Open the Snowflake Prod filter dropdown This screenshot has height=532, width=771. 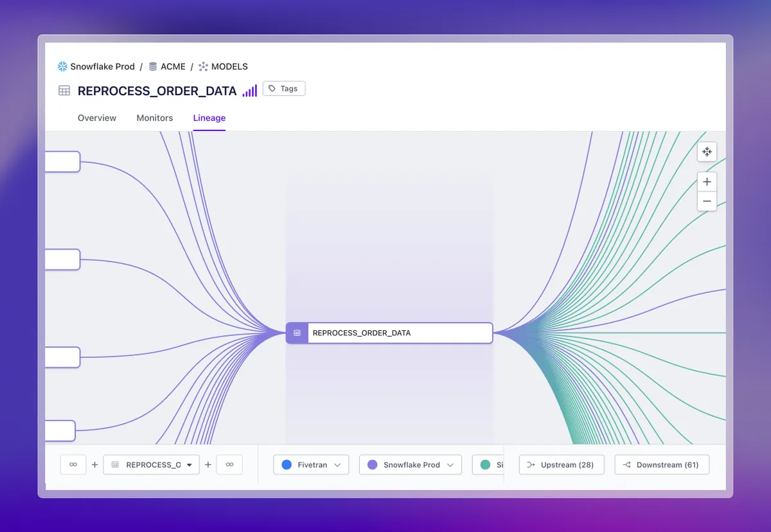[x=411, y=465]
